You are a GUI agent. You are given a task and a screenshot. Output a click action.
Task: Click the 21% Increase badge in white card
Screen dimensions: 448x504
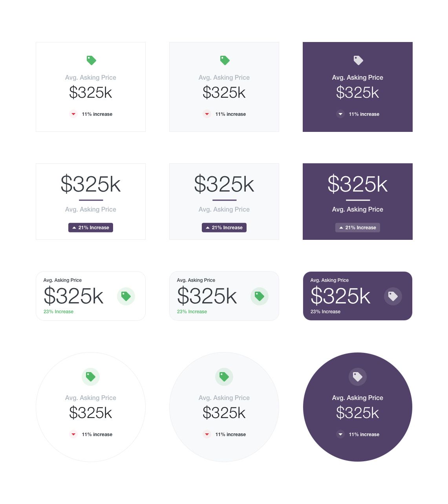click(x=91, y=228)
